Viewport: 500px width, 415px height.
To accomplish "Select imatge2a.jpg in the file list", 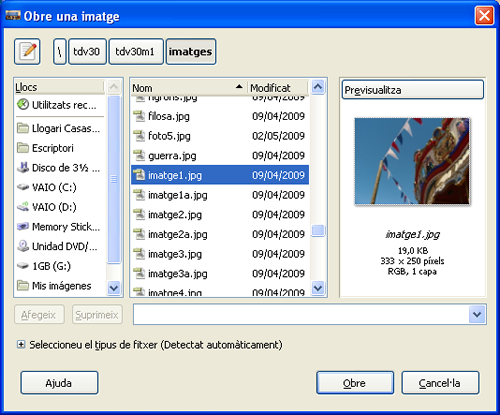I will point(220,234).
